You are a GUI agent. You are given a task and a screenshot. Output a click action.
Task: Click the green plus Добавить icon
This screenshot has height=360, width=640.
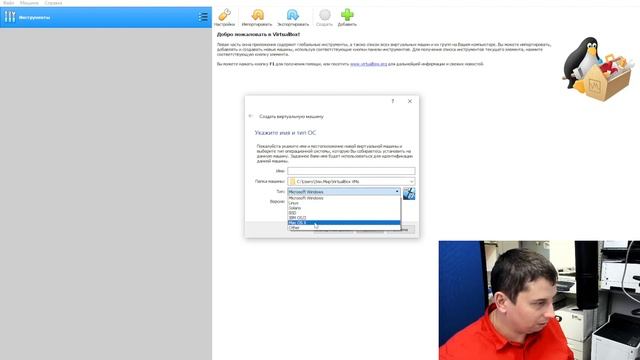tap(347, 15)
